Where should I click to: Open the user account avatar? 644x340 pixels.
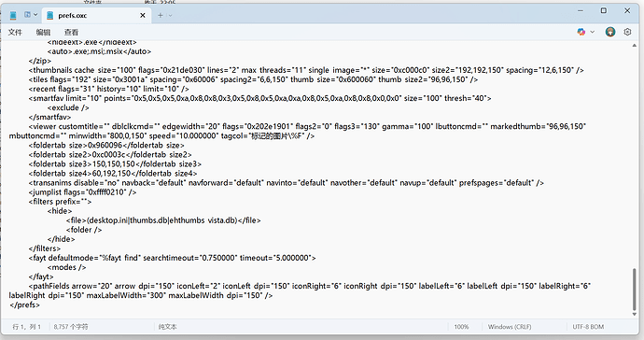click(x=610, y=32)
